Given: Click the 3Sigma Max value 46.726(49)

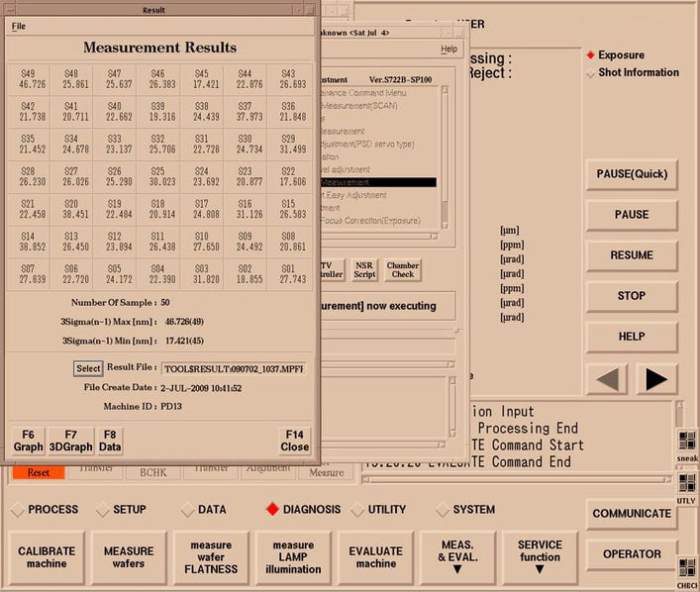Looking at the screenshot, I should point(184,322).
